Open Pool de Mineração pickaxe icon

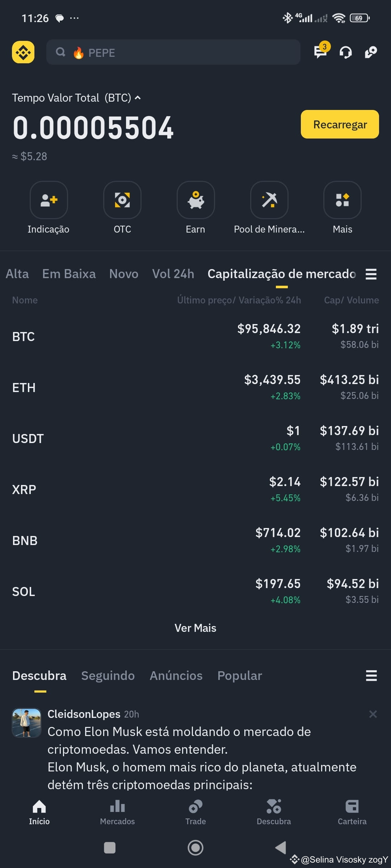click(269, 200)
